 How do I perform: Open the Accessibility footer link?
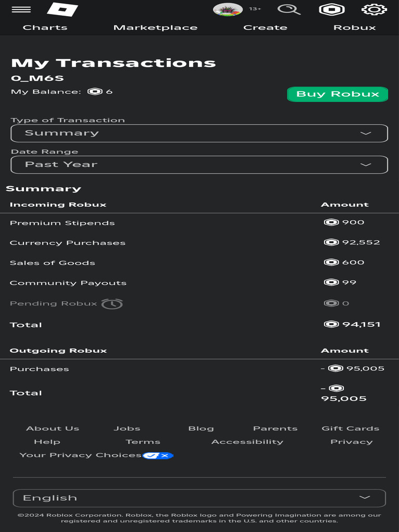click(247, 442)
